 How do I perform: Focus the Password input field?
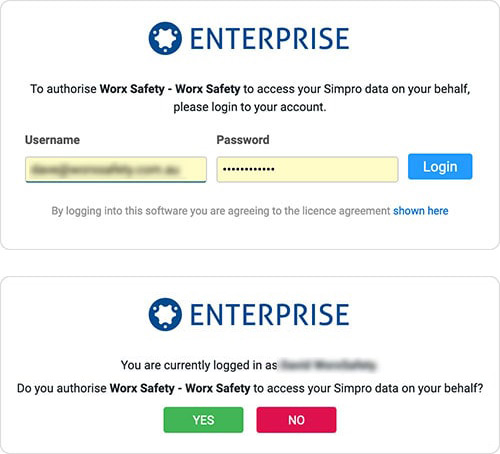coord(307,170)
